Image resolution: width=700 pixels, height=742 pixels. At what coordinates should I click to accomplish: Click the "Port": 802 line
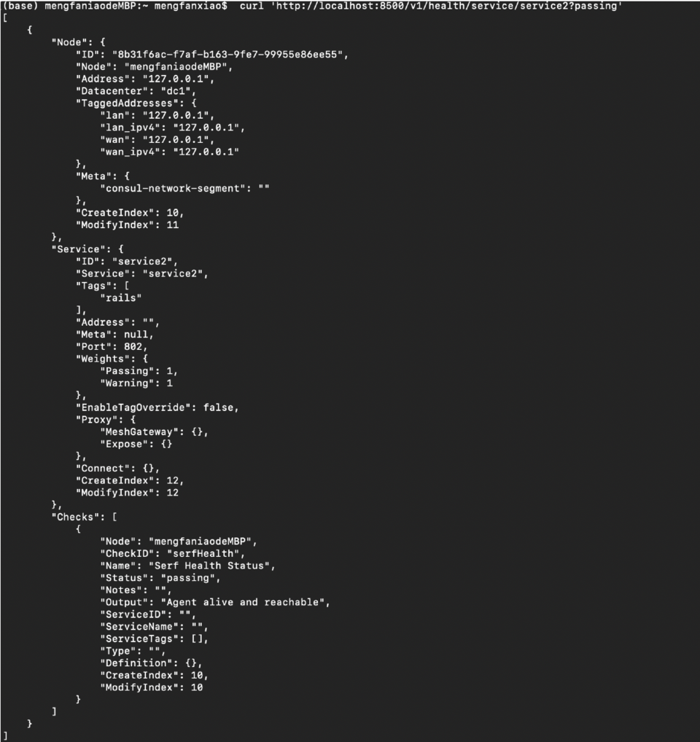112,347
